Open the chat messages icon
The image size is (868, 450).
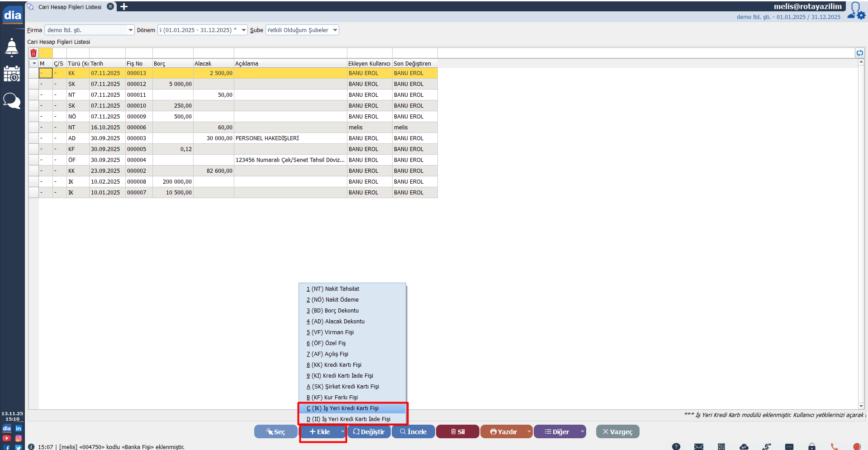12,100
